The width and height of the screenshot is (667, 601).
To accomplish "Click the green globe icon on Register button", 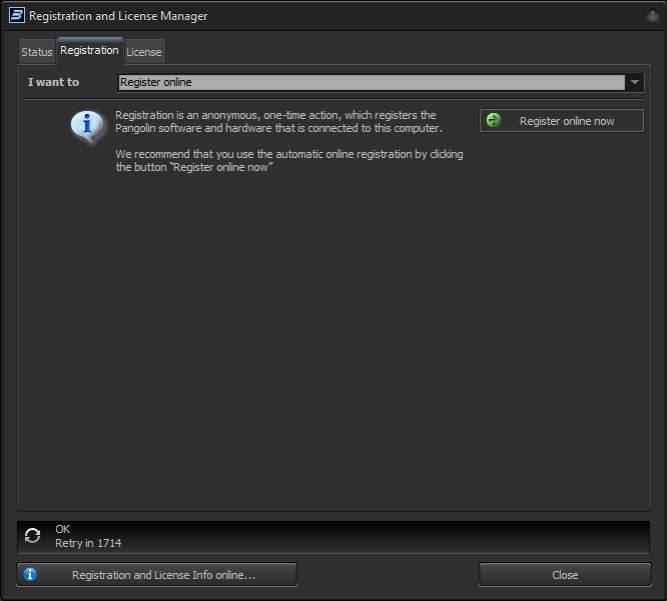I will pos(493,121).
